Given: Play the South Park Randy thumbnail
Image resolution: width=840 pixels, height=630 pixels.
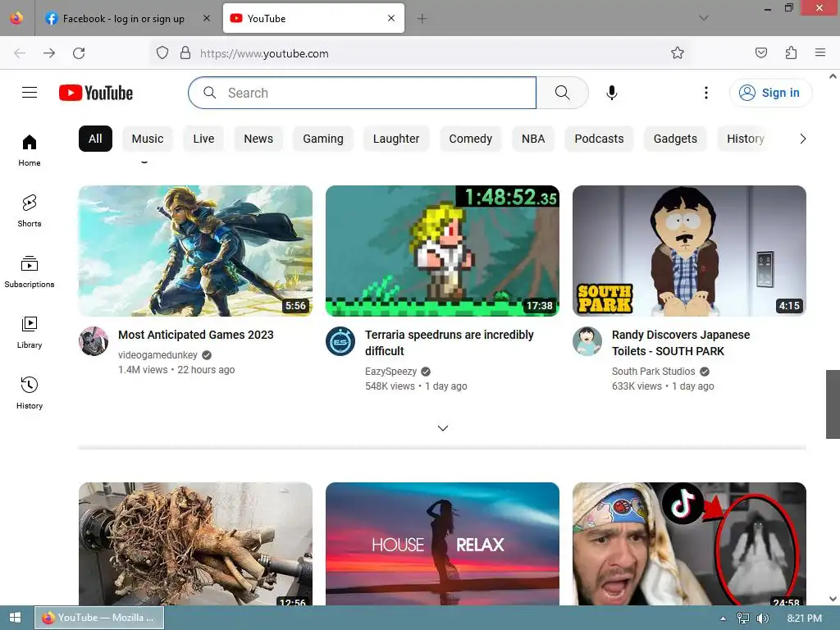Looking at the screenshot, I should [x=689, y=251].
